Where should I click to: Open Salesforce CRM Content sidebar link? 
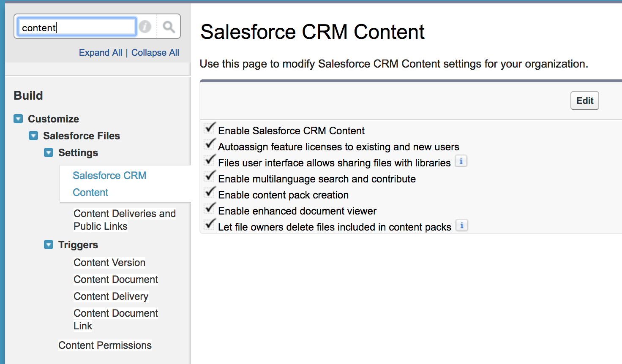pyautogui.click(x=109, y=184)
